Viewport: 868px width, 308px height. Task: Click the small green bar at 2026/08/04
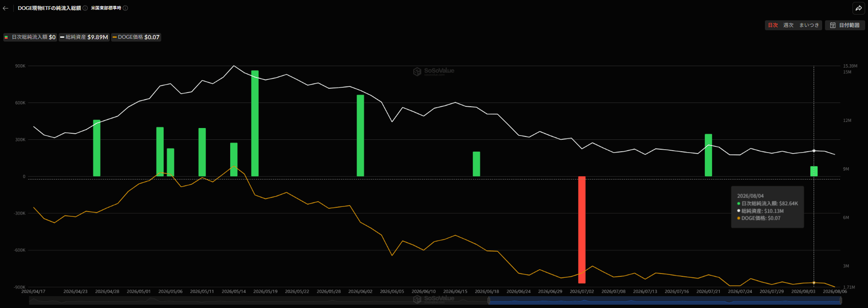tap(814, 171)
